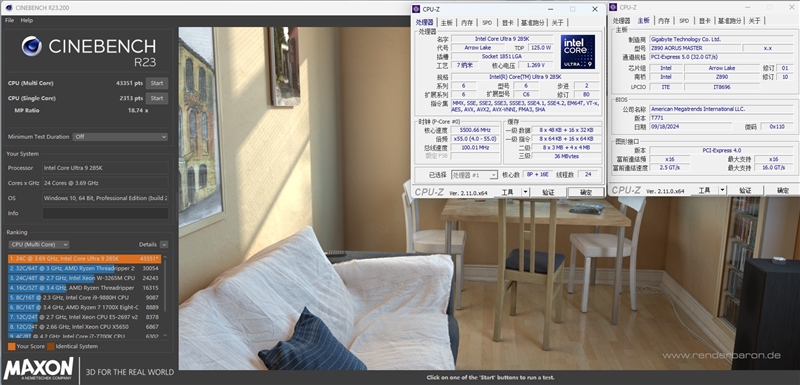Open 关于 tab in front CPU-Z window
Viewport: 800px width, 385px height.
[x=558, y=22]
